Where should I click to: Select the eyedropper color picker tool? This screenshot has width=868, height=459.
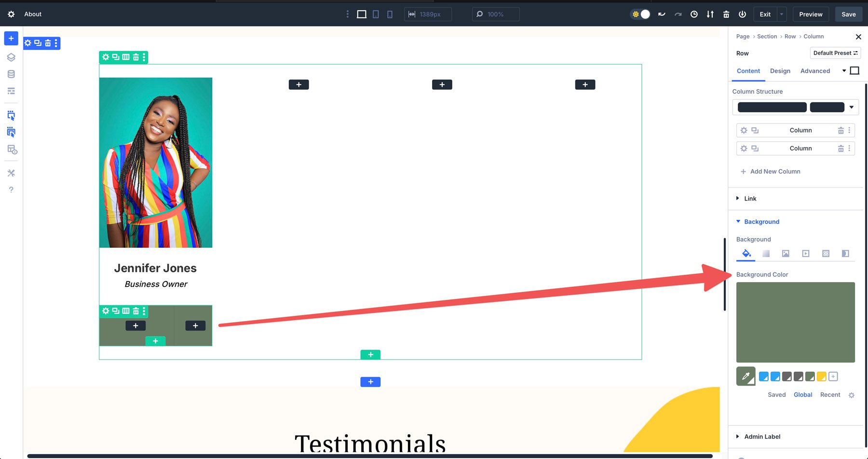tap(746, 377)
